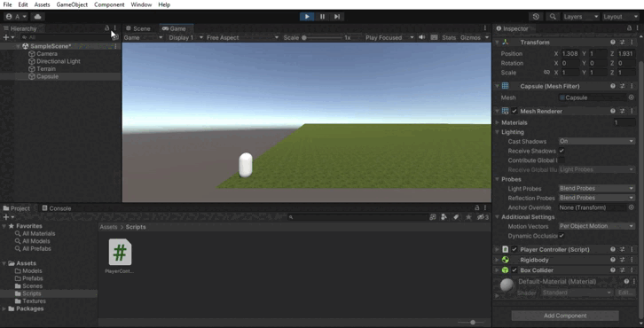Open the Assets menu

(x=42, y=4)
